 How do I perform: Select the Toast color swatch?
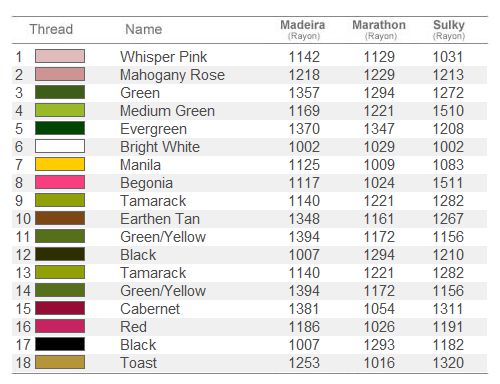pos(60,362)
